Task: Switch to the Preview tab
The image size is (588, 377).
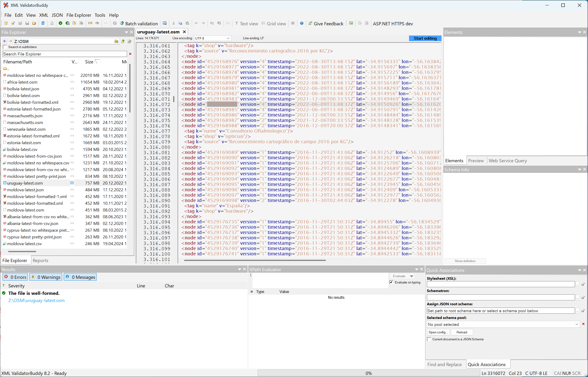Action: tap(476, 161)
